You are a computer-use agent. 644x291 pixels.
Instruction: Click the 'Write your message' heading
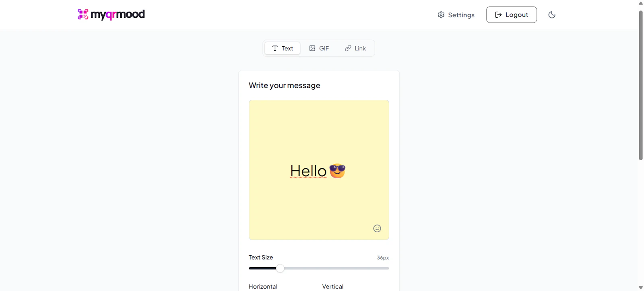coord(285,85)
